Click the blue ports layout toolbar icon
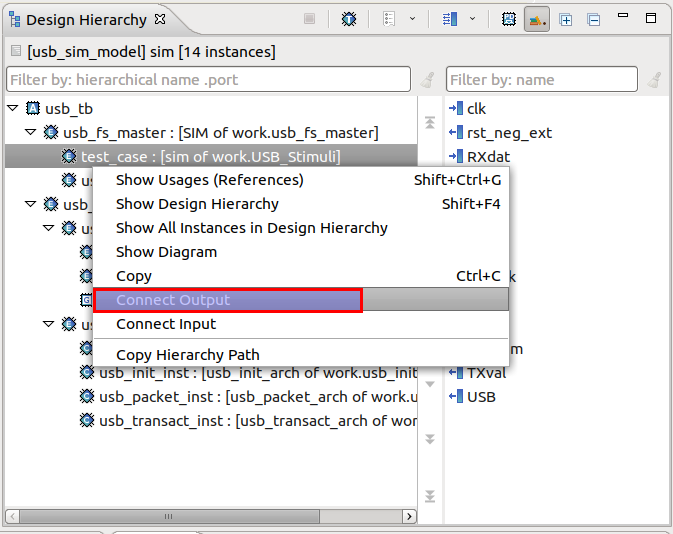The height and width of the screenshot is (534, 673). click(x=450, y=19)
